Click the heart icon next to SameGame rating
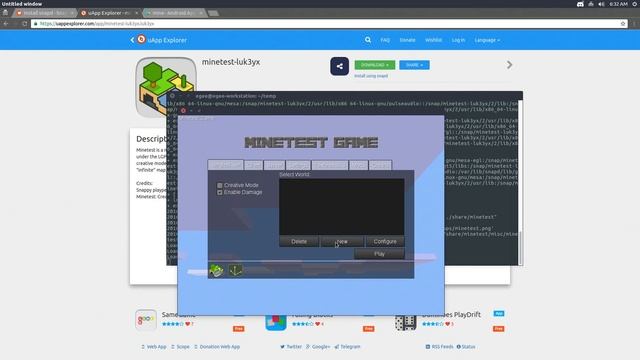The width and height of the screenshot is (640, 360). point(188,324)
